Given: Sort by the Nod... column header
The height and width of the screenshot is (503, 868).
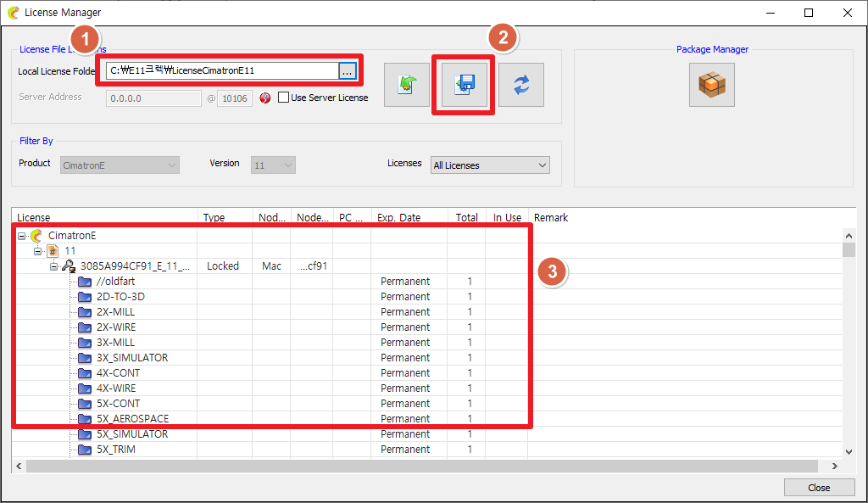Looking at the screenshot, I should coord(272,217).
